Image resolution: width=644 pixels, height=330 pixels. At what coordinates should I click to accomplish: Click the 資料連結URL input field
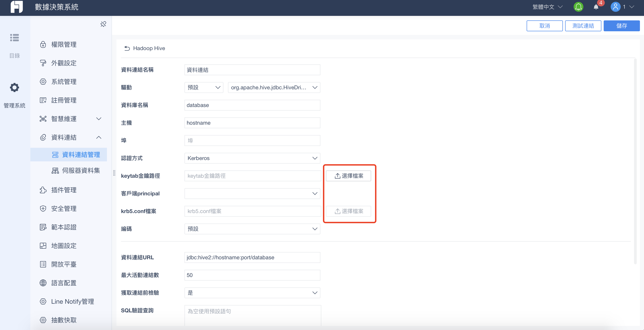[252, 257]
